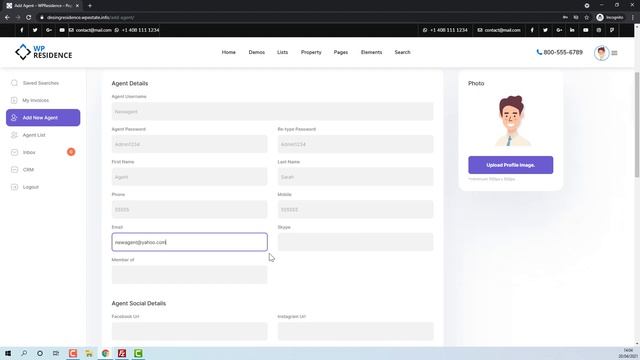Image resolution: width=640 pixels, height=360 pixels.
Task: Bookmark this page with the star icon
Action: coord(587,18)
